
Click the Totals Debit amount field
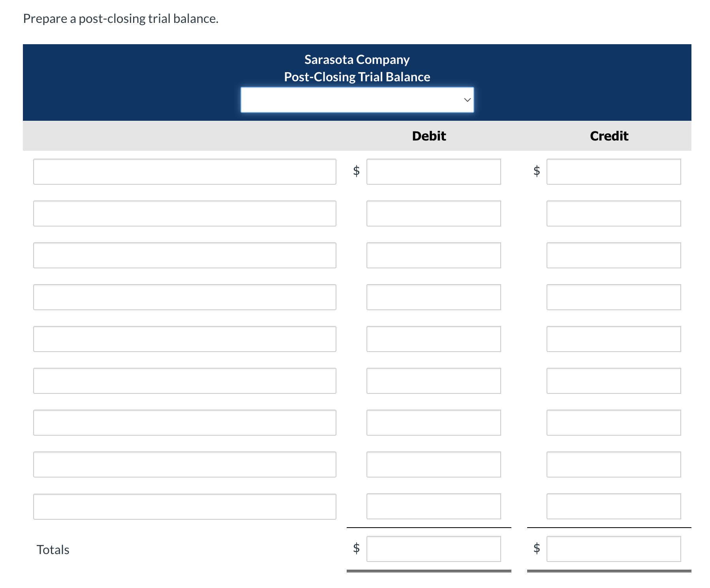(434, 549)
